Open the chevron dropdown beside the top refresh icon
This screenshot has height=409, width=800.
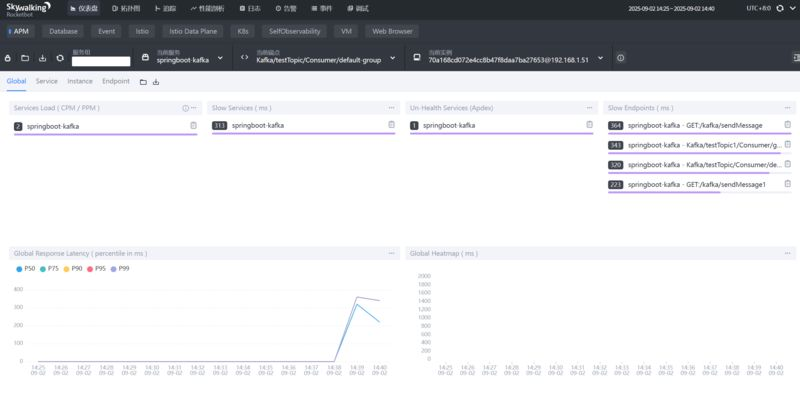coord(792,9)
